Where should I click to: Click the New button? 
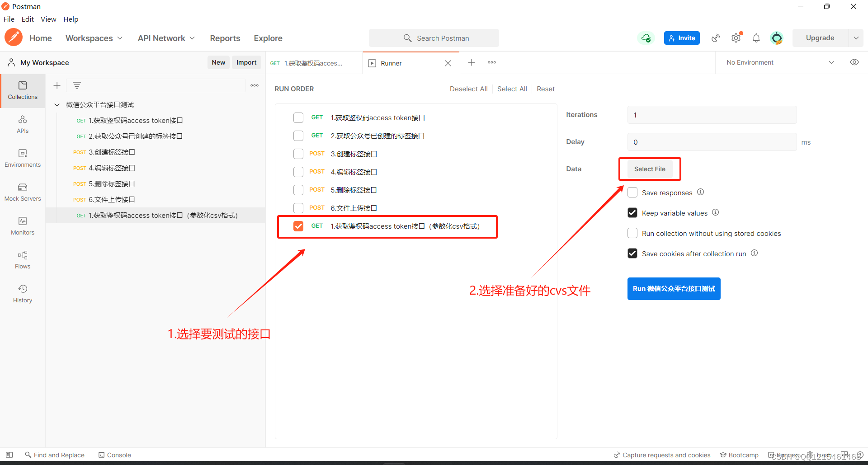(x=218, y=62)
